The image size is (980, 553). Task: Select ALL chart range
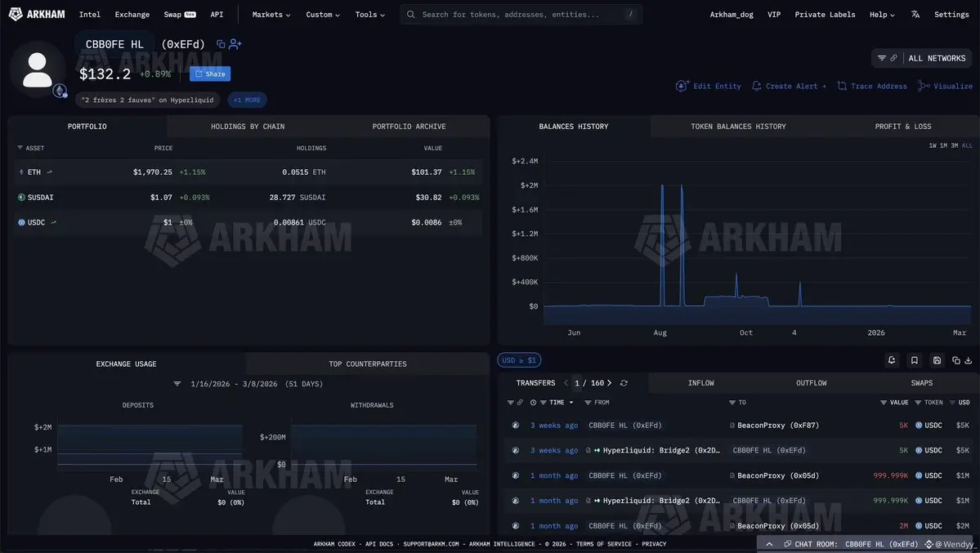click(967, 145)
